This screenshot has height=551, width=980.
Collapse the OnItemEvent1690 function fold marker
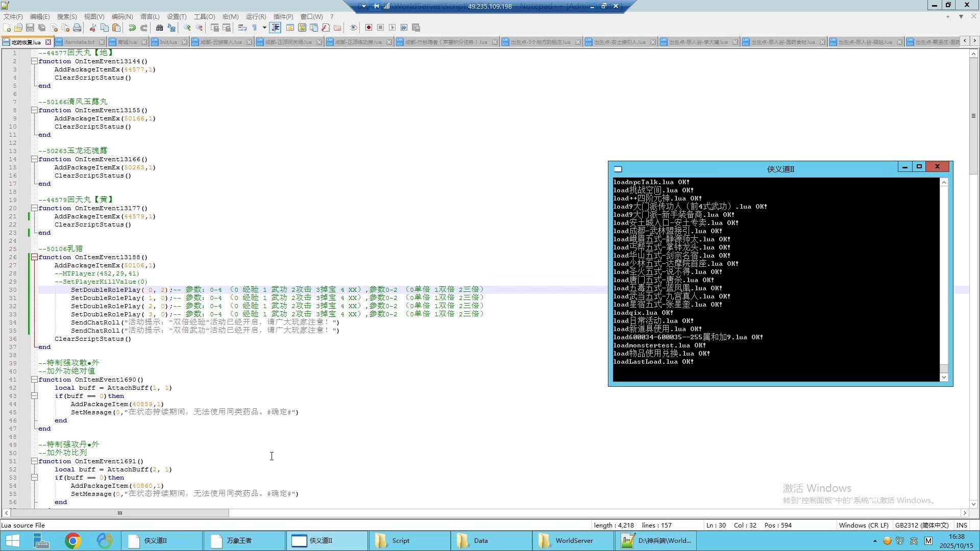tap(34, 380)
